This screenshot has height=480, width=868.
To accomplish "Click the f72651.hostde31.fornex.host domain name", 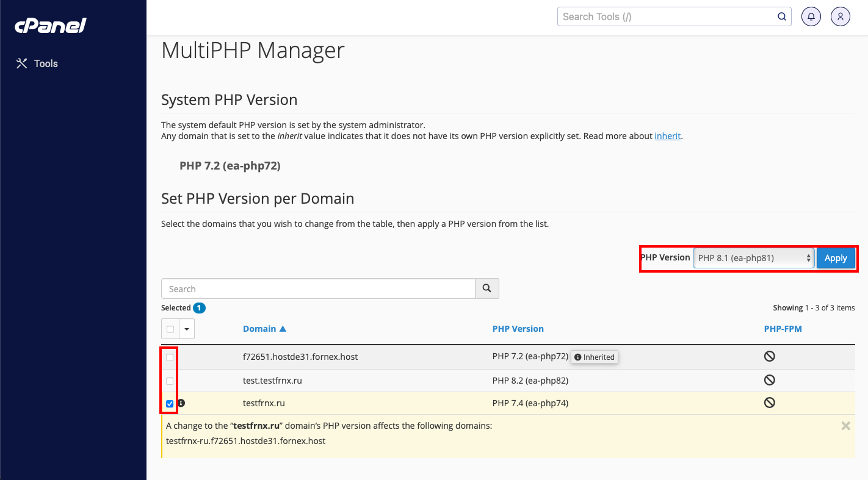I will tap(300, 357).
